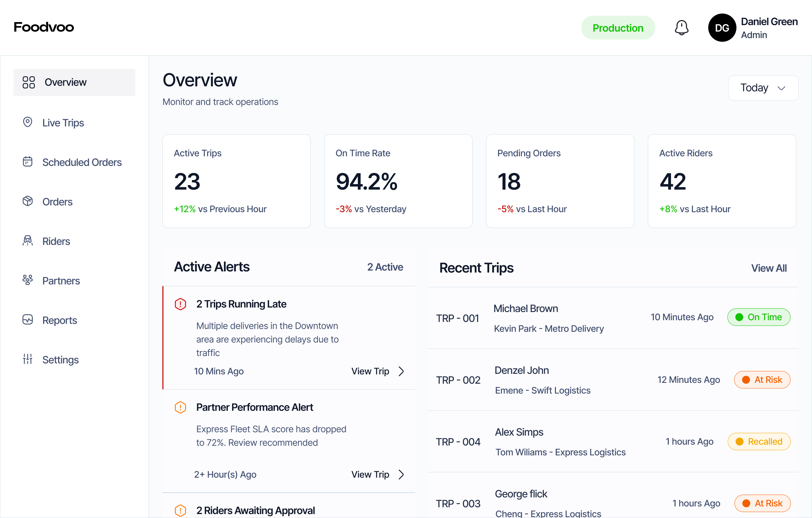
Task: Open the Active Riders card
Action: pyautogui.click(x=722, y=181)
